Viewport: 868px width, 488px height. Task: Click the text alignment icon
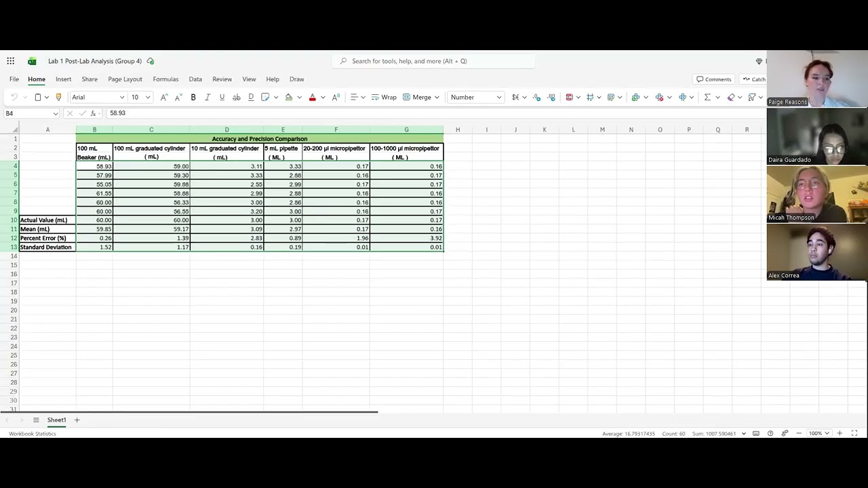[354, 98]
